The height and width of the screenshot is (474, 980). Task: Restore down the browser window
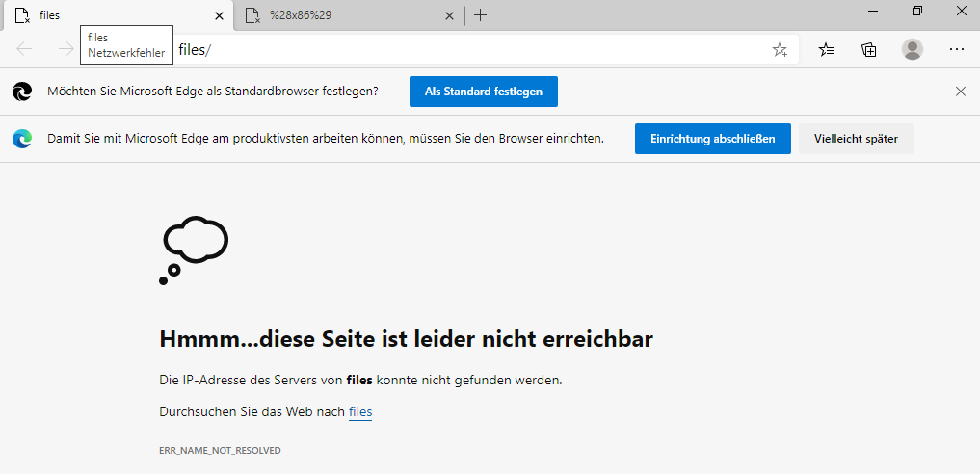(x=916, y=11)
